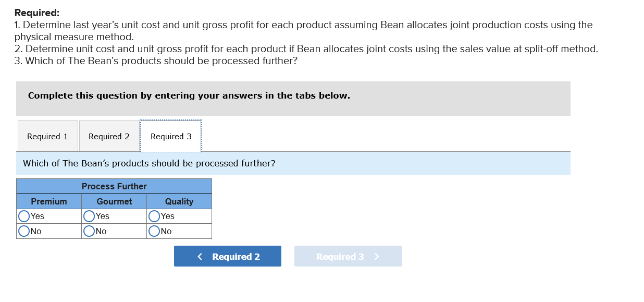Click the Gourmet column header
The width and height of the screenshot is (644, 302).
click(114, 201)
